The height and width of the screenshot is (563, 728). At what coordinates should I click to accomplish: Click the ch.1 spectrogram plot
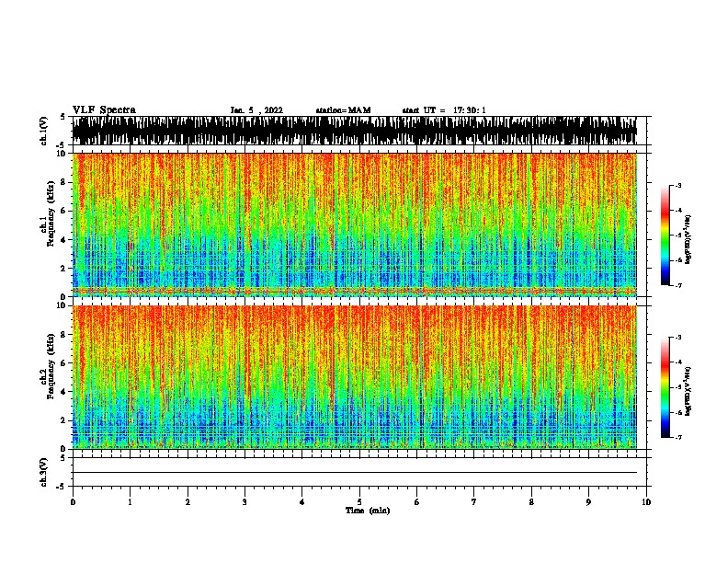pyautogui.click(x=355, y=224)
